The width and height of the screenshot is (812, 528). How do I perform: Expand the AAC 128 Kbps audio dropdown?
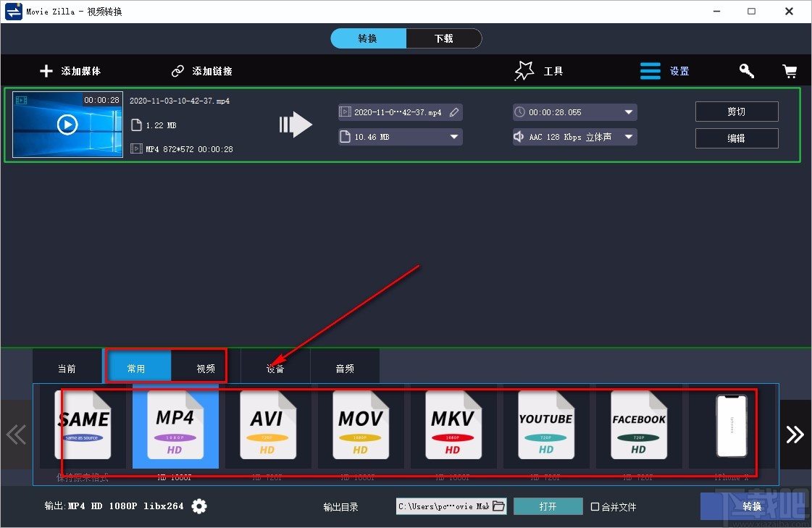coord(627,136)
